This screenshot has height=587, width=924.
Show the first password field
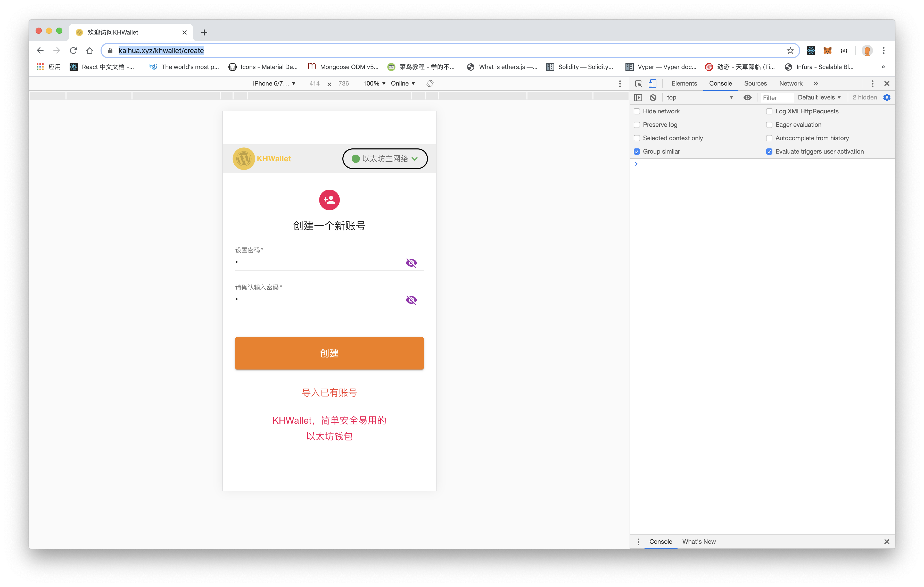(x=411, y=263)
